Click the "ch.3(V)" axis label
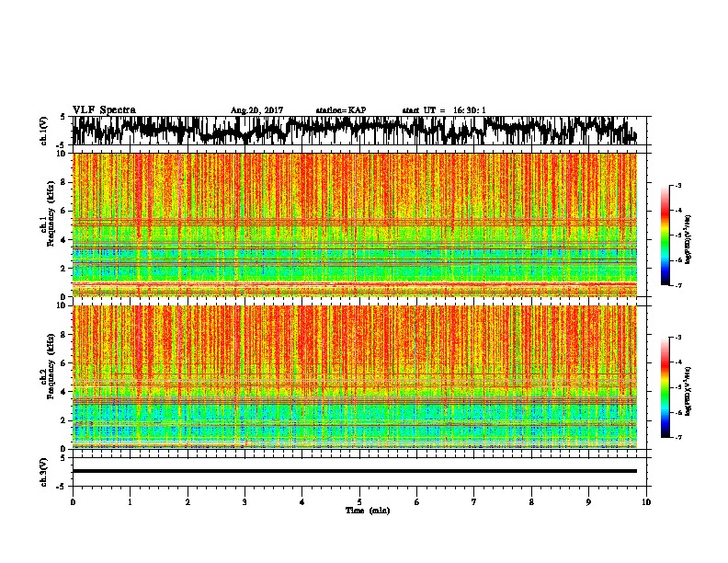Screen dimensions: 728x563 pos(44,472)
